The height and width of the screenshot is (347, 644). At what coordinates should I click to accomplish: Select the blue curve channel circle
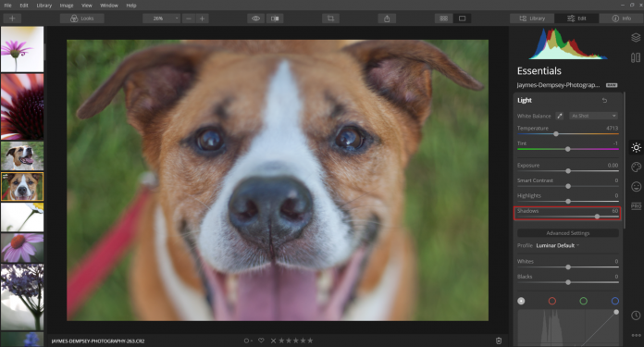coord(614,301)
